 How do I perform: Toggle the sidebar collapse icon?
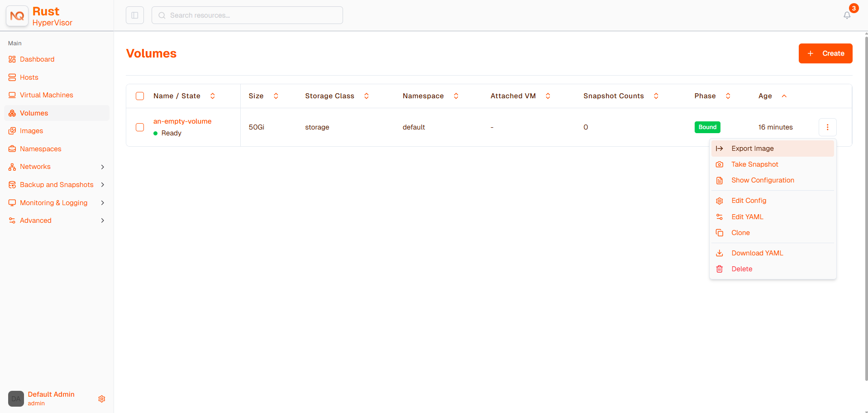[x=135, y=15]
